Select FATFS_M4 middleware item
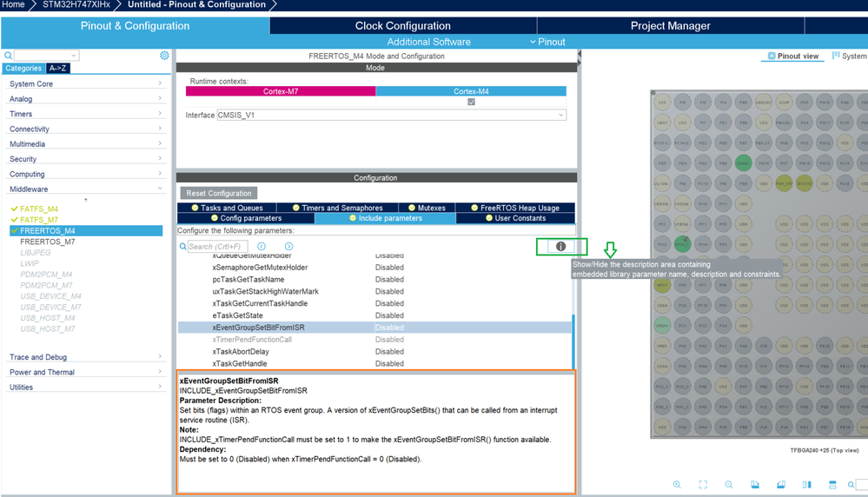Screen dimensions: 868x497 click(x=39, y=209)
